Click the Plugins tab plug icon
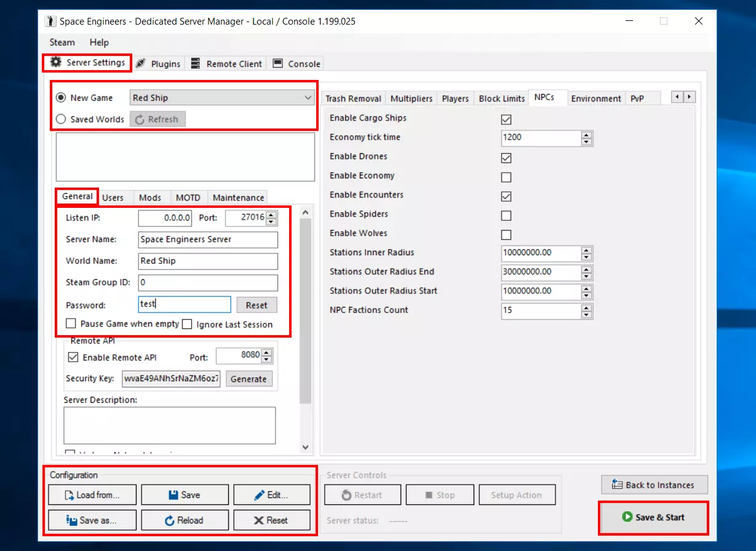 pyautogui.click(x=141, y=63)
